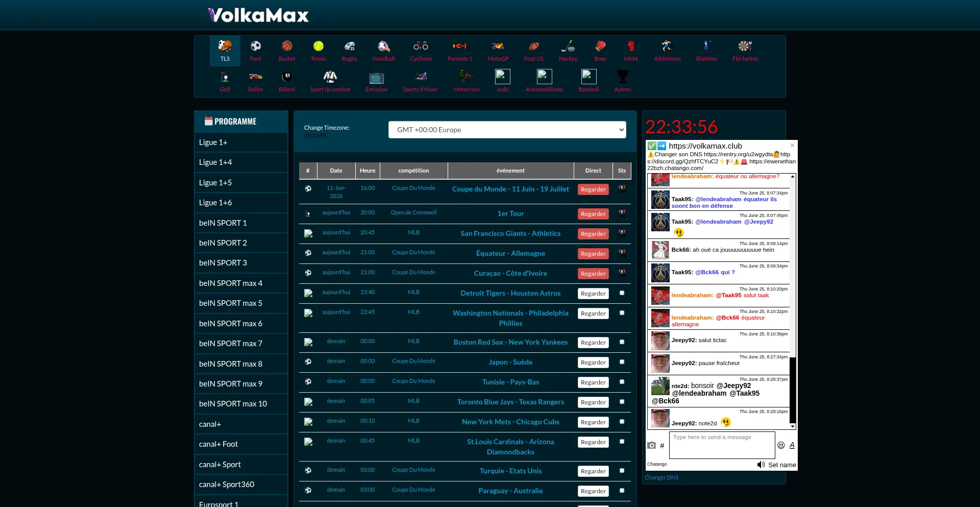Open the Rugby helmet category icon
This screenshot has height=507, width=980.
tap(350, 46)
